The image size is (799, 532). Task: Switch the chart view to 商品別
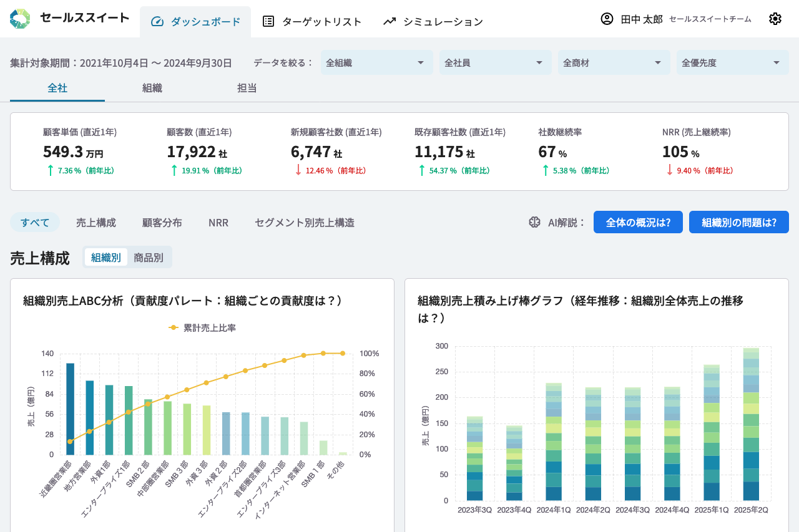pos(149,258)
